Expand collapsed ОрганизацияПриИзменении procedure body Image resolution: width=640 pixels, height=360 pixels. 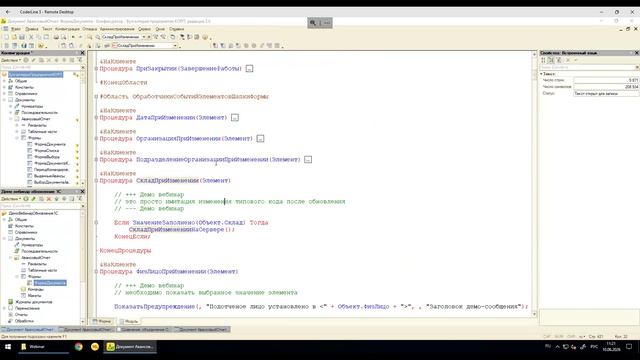point(260,139)
